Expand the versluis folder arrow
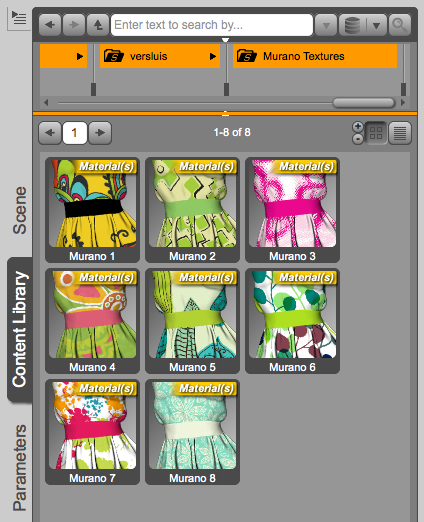 [x=213, y=56]
